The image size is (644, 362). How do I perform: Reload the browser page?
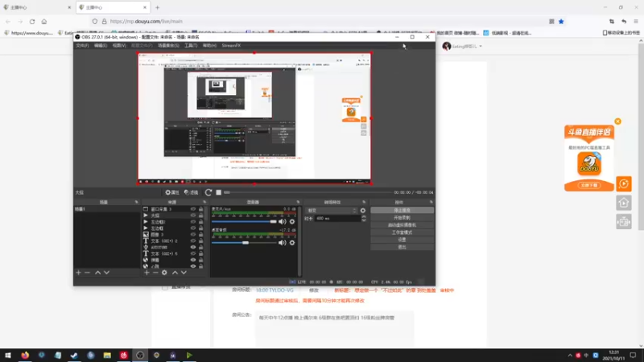(x=32, y=22)
